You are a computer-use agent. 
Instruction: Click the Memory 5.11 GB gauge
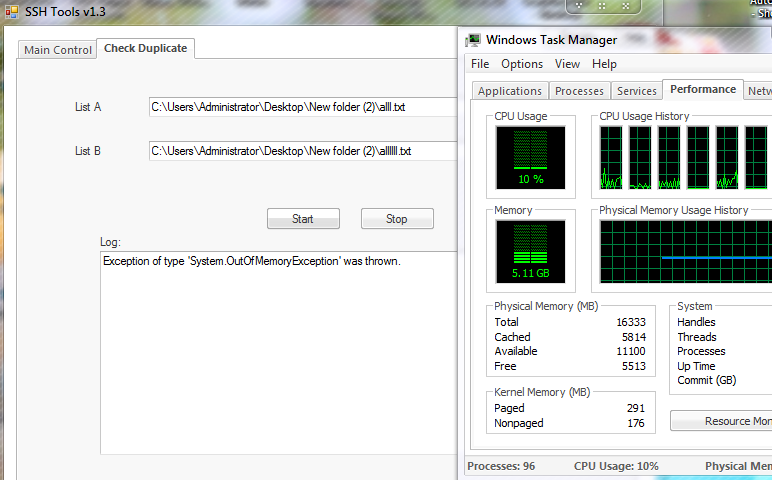pos(531,252)
